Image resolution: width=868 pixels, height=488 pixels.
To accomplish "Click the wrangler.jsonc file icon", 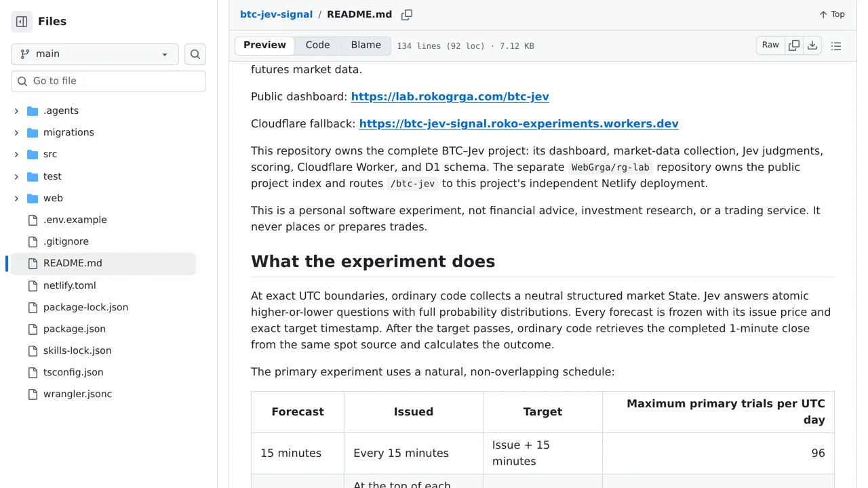I will [33, 394].
